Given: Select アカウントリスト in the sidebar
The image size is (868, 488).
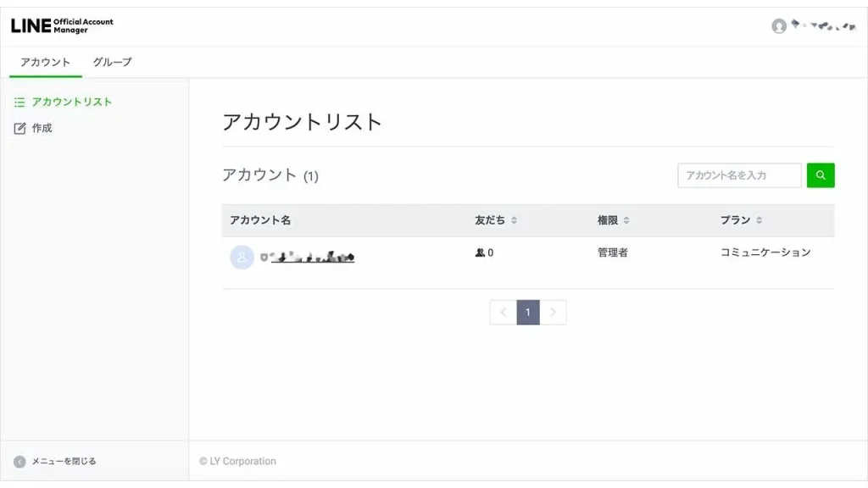Looking at the screenshot, I should 72,103.
